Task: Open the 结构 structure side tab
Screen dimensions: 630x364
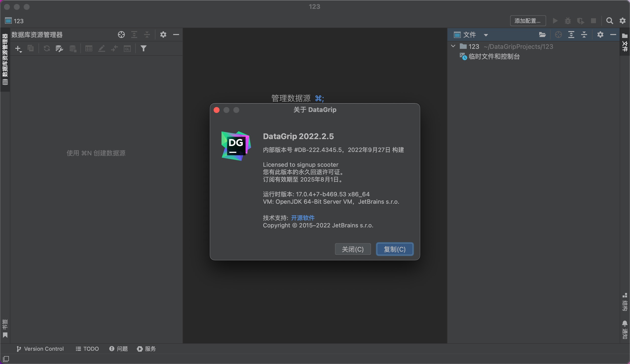Action: (x=625, y=302)
